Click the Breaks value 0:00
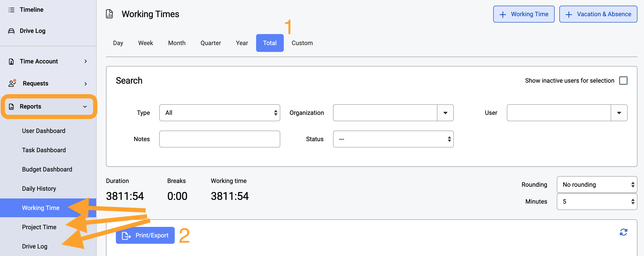The height and width of the screenshot is (256, 644). tap(177, 196)
